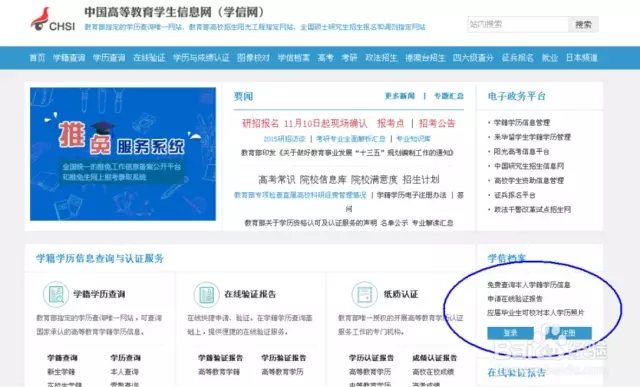This screenshot has height=387, width=640.
Task: Open the 纸质认证 icon
Action: (x=364, y=294)
